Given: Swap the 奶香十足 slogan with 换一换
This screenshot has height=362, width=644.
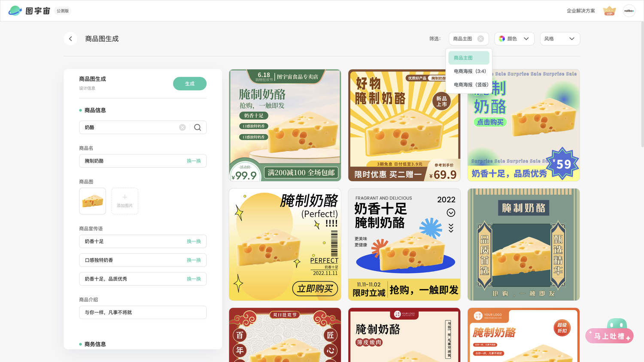Looking at the screenshot, I should click(x=194, y=241).
